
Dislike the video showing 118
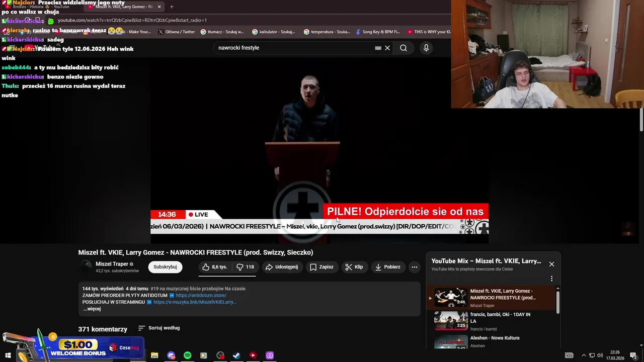(x=246, y=267)
